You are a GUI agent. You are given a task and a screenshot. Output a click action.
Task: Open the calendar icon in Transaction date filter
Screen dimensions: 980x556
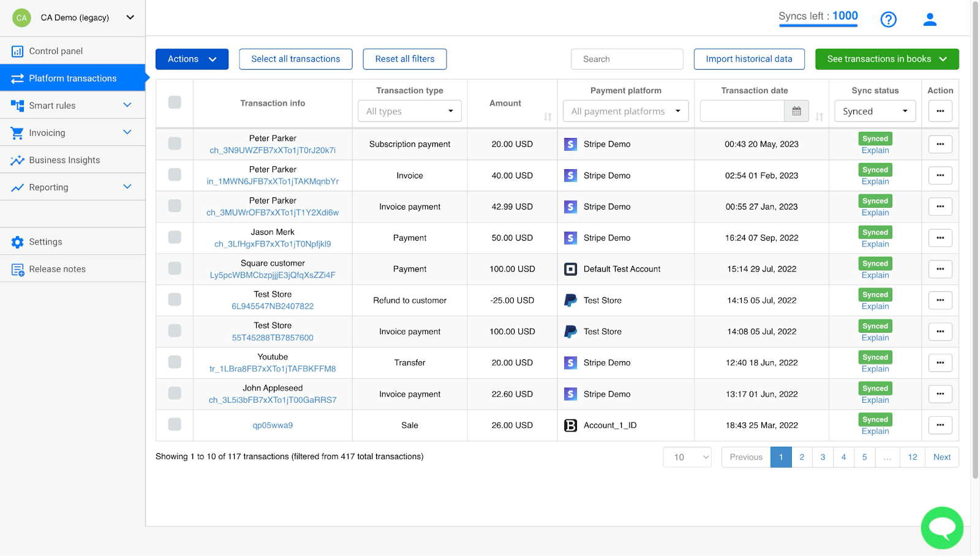(796, 111)
